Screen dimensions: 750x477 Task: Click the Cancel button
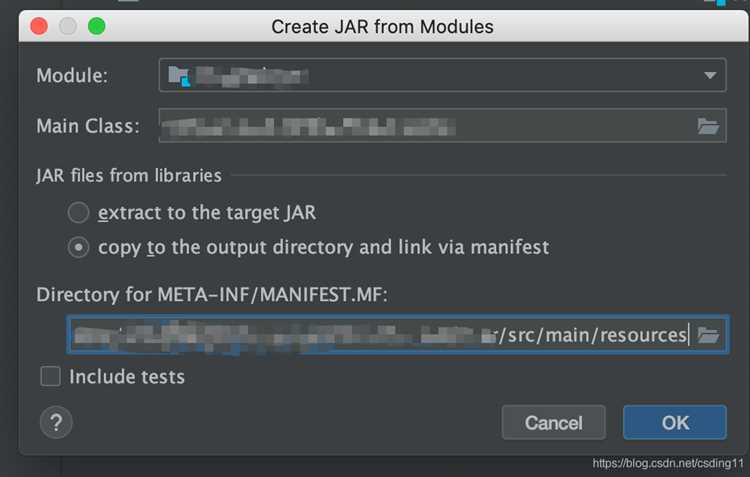click(553, 422)
